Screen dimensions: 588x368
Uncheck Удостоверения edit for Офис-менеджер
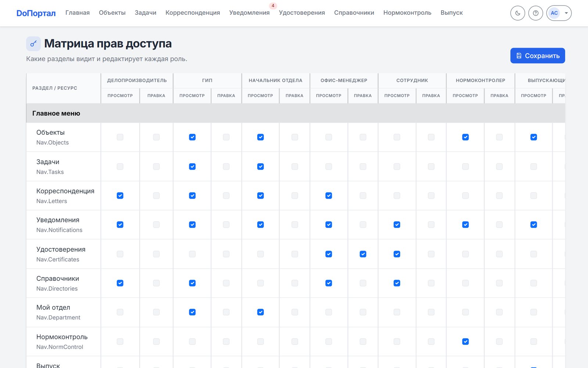pyautogui.click(x=363, y=254)
